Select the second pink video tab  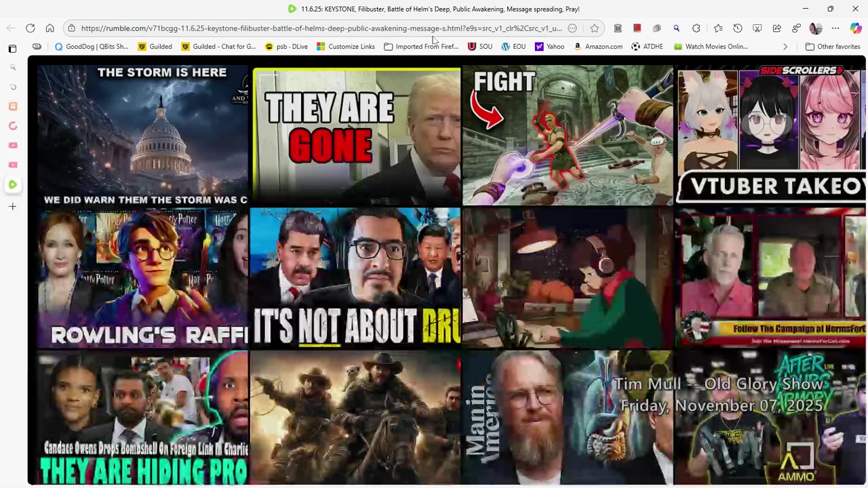(12, 165)
